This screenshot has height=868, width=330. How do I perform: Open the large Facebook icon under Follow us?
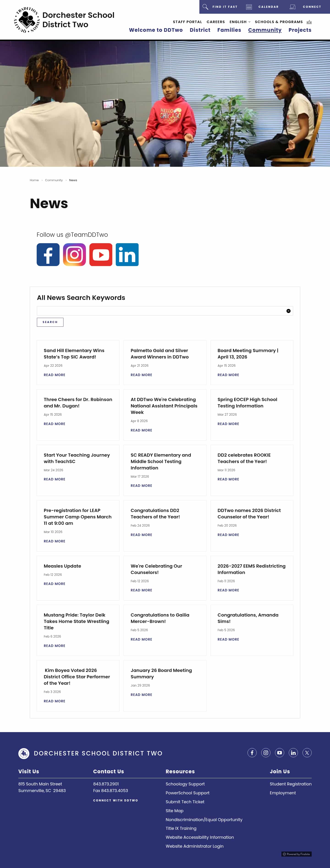(x=48, y=254)
